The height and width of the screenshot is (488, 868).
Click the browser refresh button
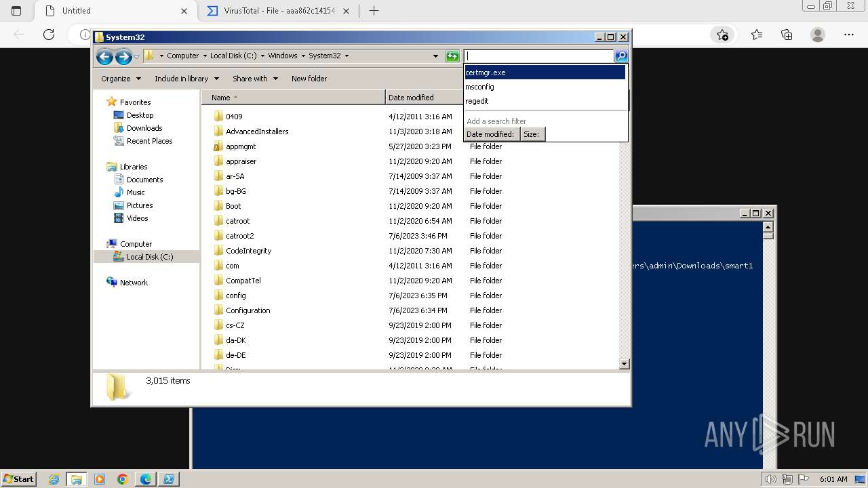click(49, 35)
